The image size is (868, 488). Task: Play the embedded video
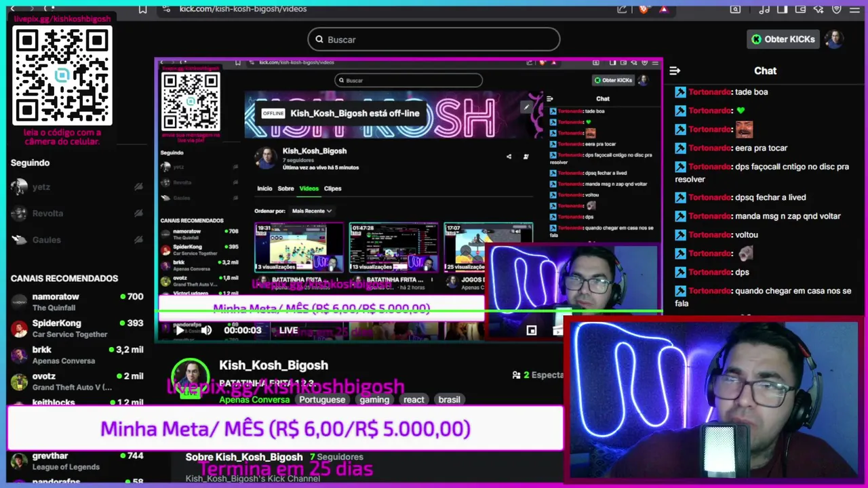click(x=180, y=330)
